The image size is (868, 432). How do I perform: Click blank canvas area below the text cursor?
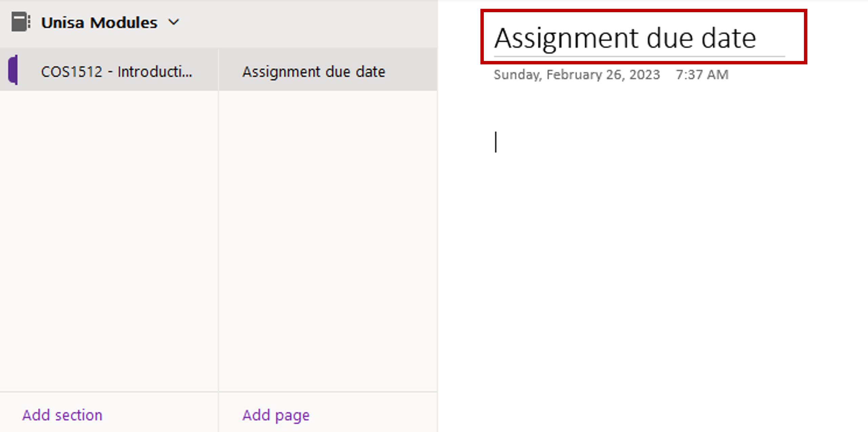[x=644, y=271]
